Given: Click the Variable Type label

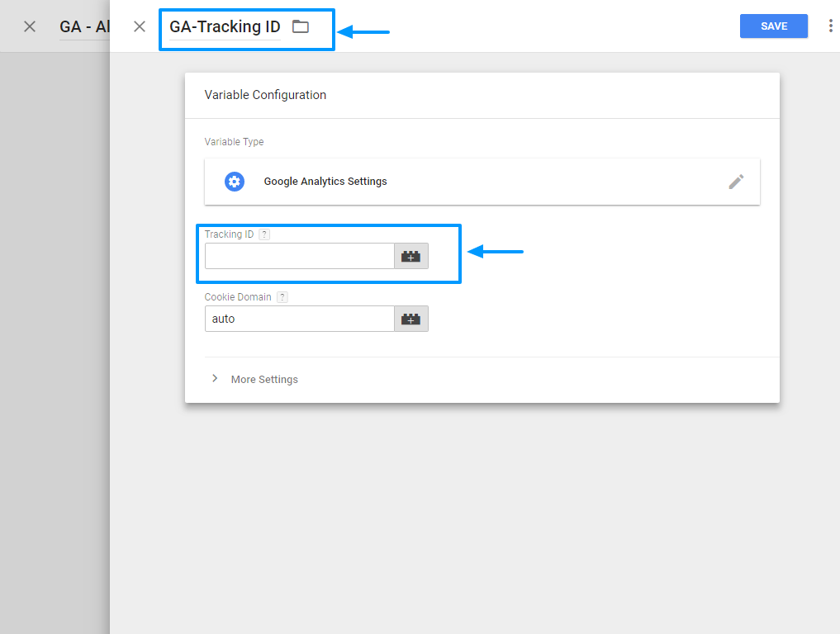Looking at the screenshot, I should pyautogui.click(x=235, y=142).
